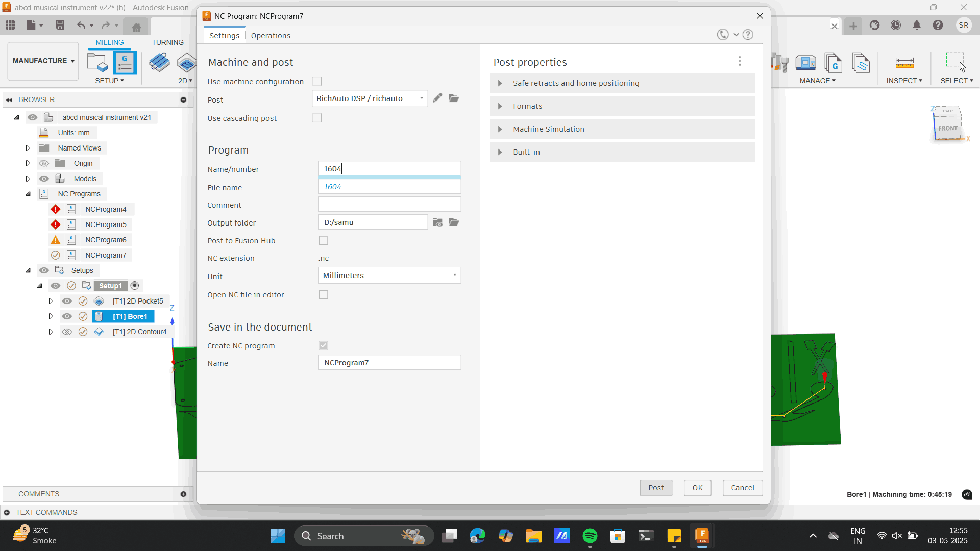980x551 pixels.
Task: Browse post library via folder icon beside Post
Action: click(x=454, y=98)
